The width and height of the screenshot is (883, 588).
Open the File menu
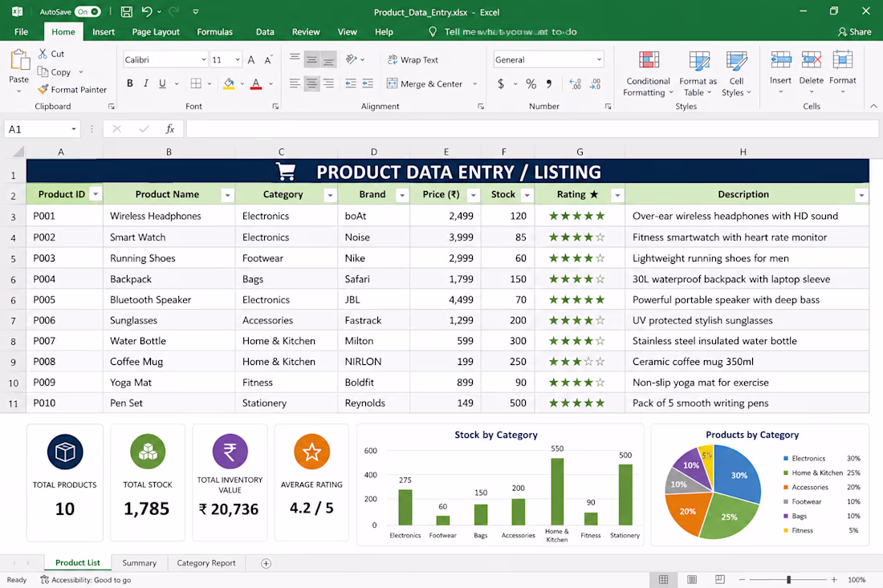point(21,31)
